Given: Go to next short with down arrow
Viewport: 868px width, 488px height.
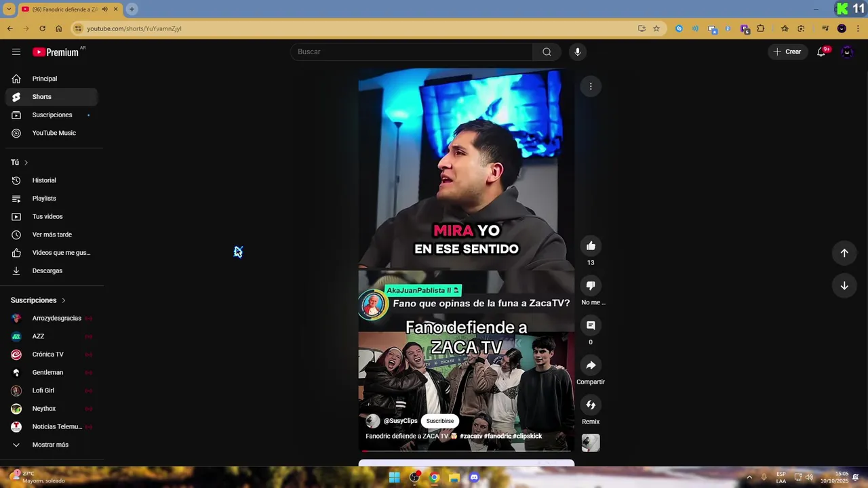Looking at the screenshot, I should (844, 285).
